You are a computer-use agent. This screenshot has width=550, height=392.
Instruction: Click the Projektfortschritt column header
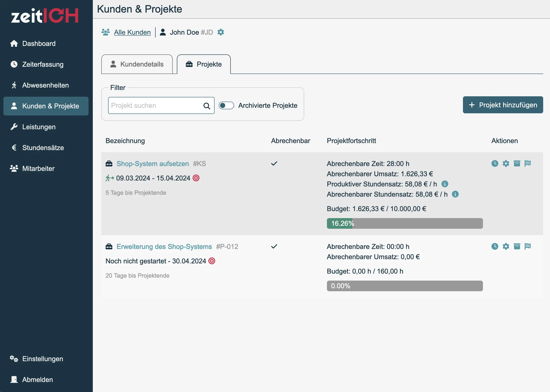[x=351, y=141]
